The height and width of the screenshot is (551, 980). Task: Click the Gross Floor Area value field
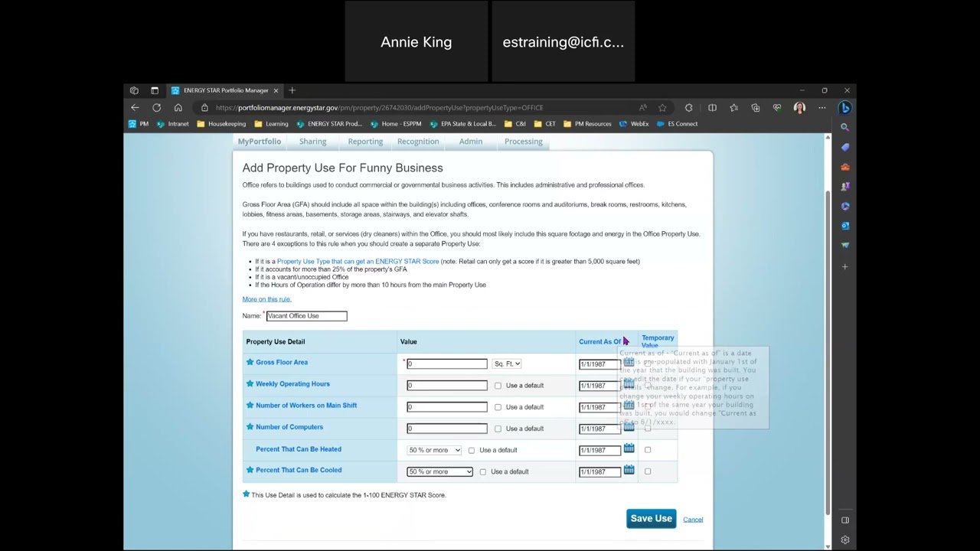coord(447,364)
